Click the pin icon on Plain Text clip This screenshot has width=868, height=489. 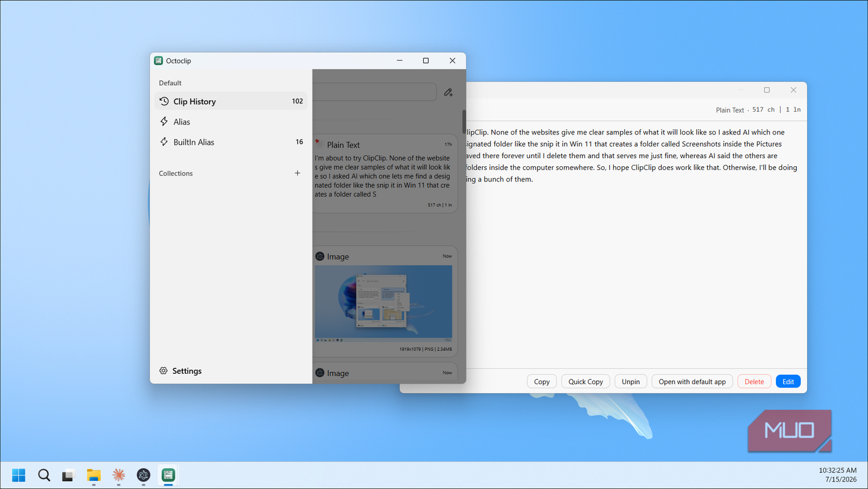(318, 143)
